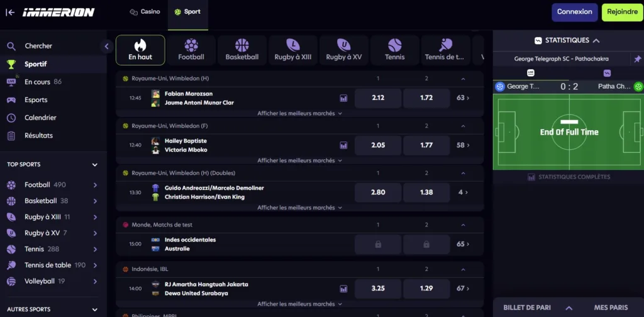The image size is (644, 317).
Task: Click Fabian Marozsan player name
Action: click(x=189, y=94)
